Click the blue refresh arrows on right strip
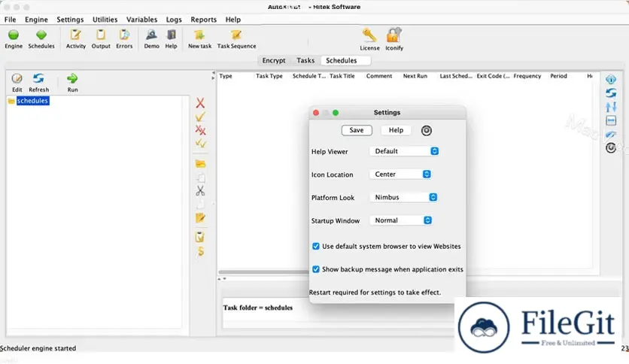Image resolution: width=629 pixels, height=364 pixels. pos(610,93)
